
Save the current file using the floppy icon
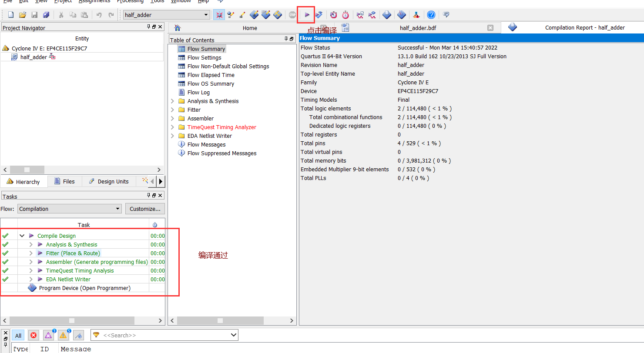34,15
